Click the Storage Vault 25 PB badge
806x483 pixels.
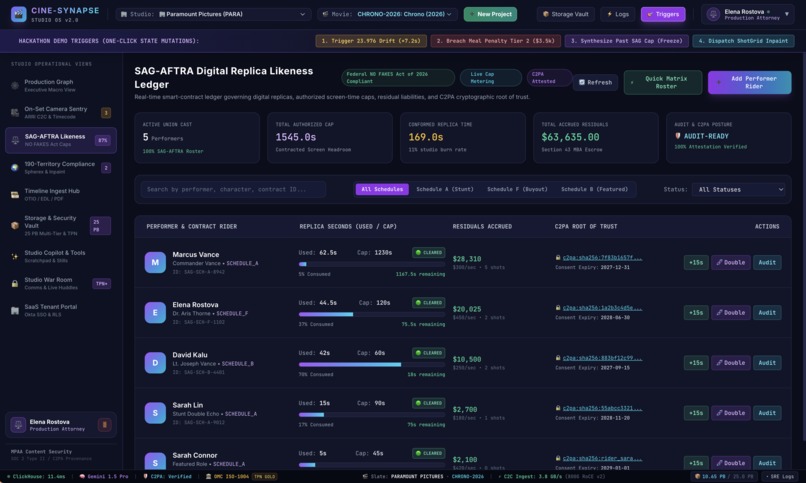coord(100,226)
